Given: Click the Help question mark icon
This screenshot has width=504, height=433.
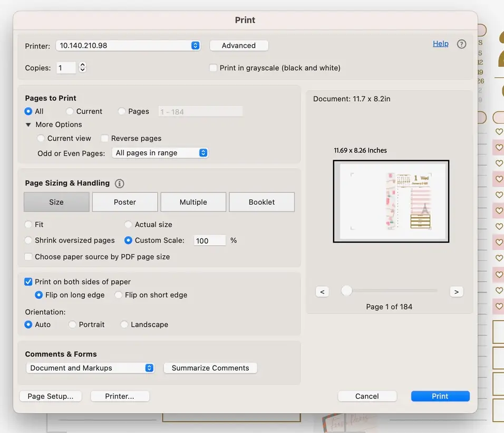Looking at the screenshot, I should (x=461, y=44).
